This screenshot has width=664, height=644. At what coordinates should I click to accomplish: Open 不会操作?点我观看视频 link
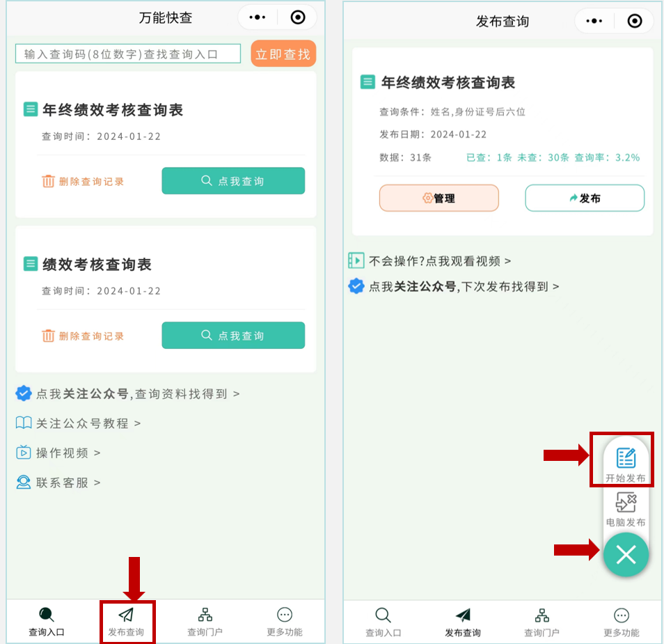(x=440, y=261)
